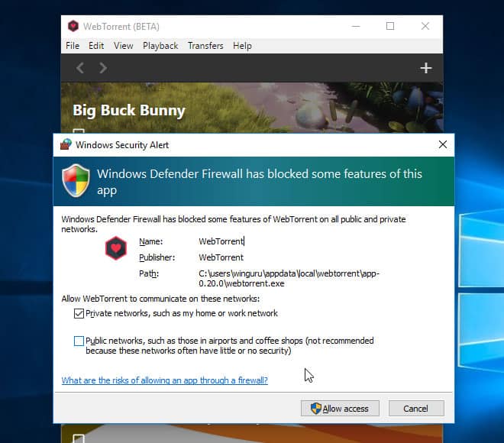Click the WebTorrent back arrow
Viewport: 504px width, 443px height.
pyautogui.click(x=80, y=68)
